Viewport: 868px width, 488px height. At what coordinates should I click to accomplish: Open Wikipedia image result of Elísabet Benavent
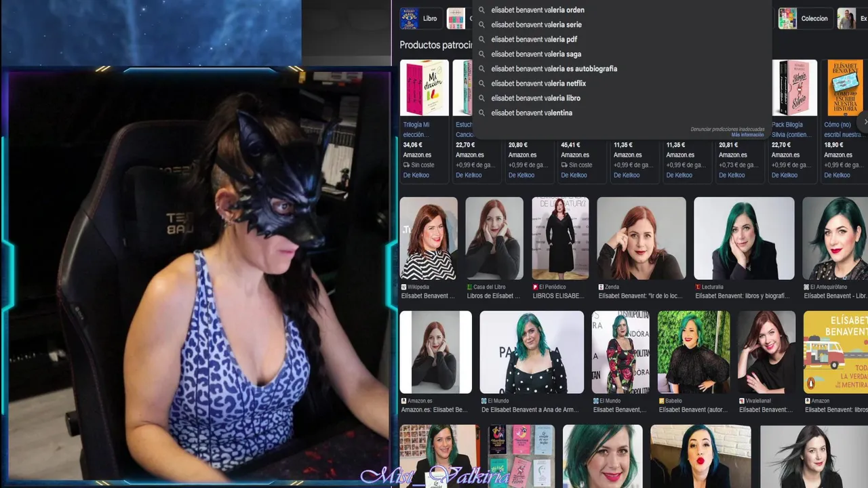coord(429,239)
